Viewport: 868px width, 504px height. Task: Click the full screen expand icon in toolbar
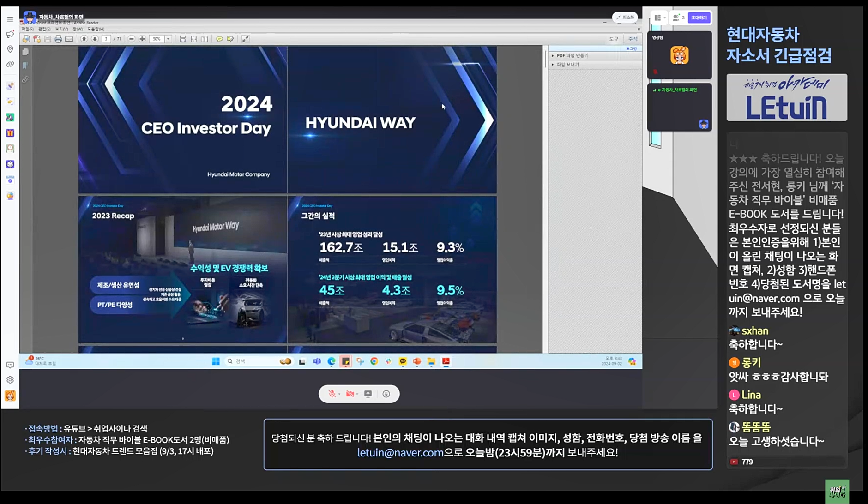click(245, 39)
